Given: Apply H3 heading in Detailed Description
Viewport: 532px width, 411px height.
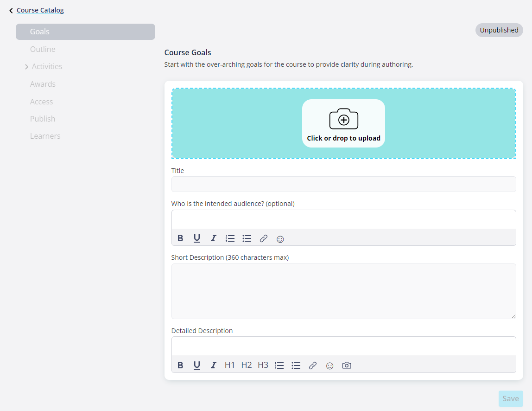Looking at the screenshot, I should (x=263, y=365).
